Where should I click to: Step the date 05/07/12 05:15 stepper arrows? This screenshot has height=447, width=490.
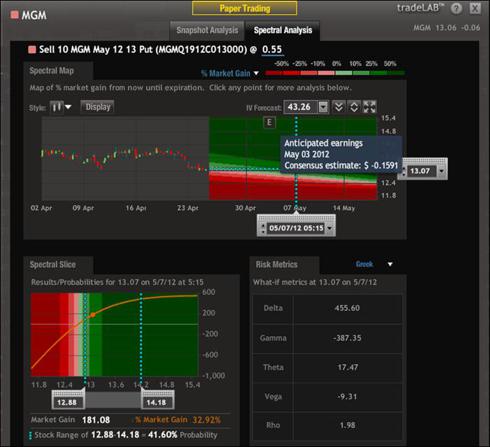[x=263, y=228]
